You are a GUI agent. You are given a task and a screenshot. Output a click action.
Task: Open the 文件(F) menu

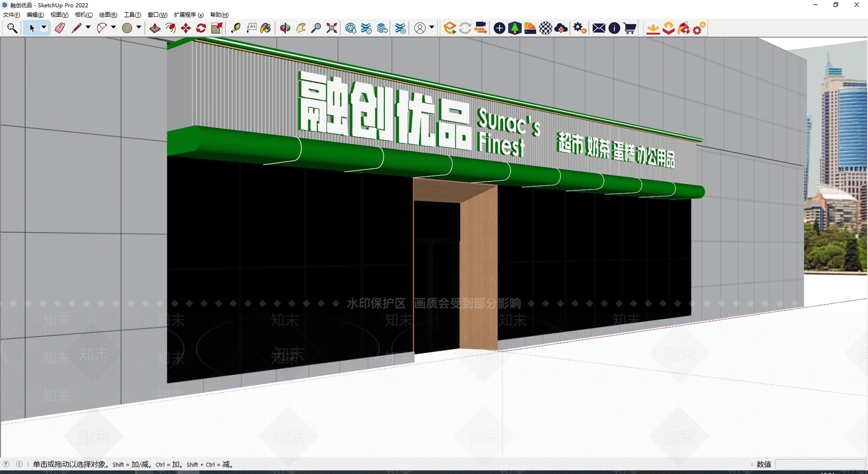pos(12,15)
